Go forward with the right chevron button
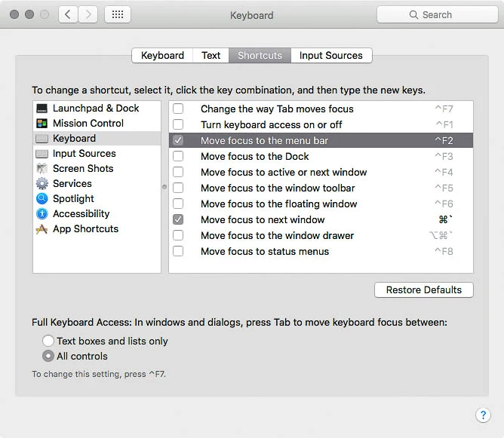The height and width of the screenshot is (438, 504). (x=88, y=14)
